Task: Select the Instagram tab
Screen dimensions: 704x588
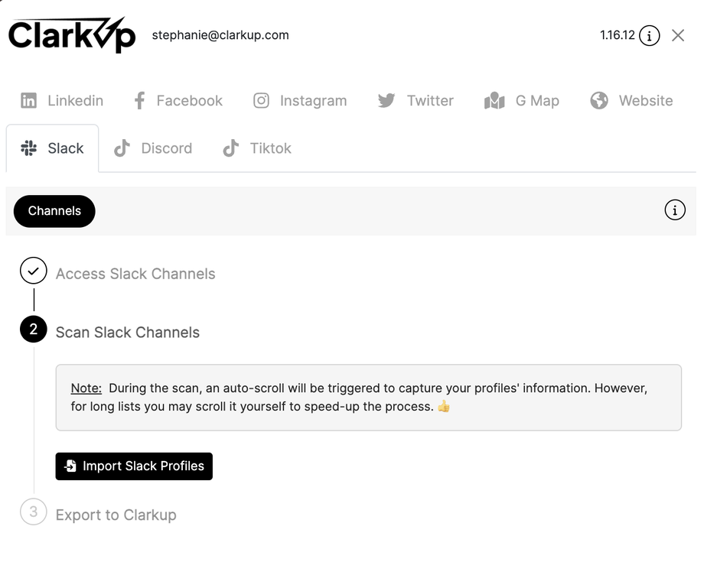Action: [x=300, y=100]
